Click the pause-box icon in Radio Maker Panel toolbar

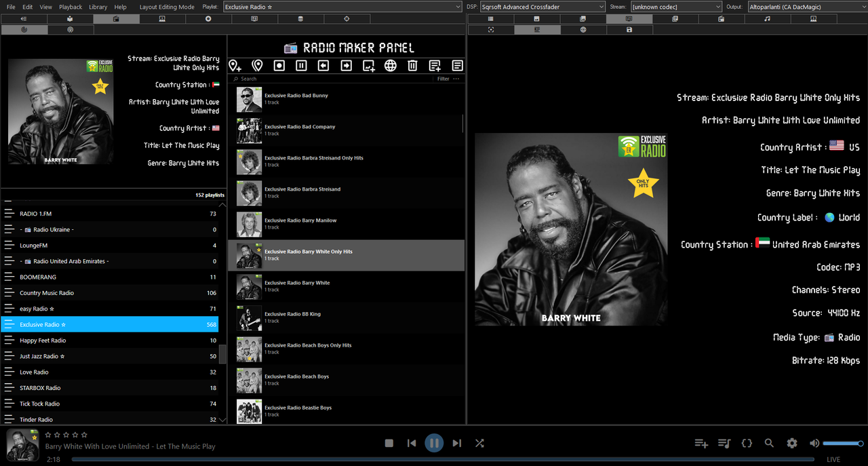click(301, 66)
